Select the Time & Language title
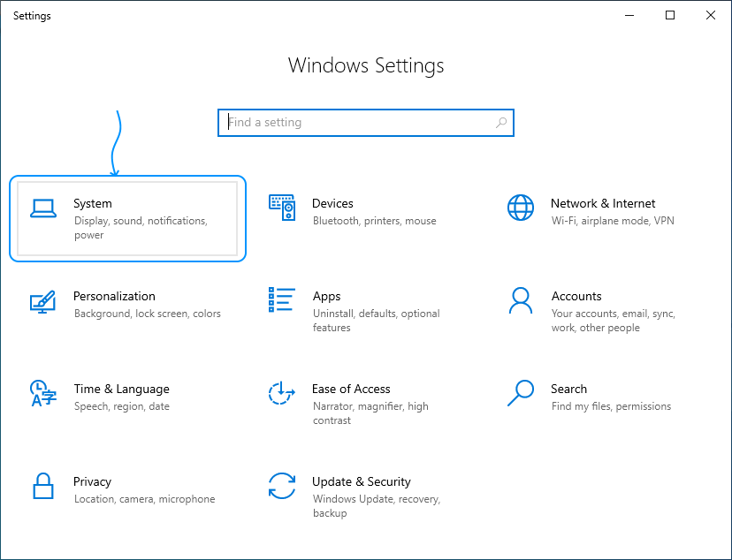Image resolution: width=732 pixels, height=560 pixels. tap(121, 390)
